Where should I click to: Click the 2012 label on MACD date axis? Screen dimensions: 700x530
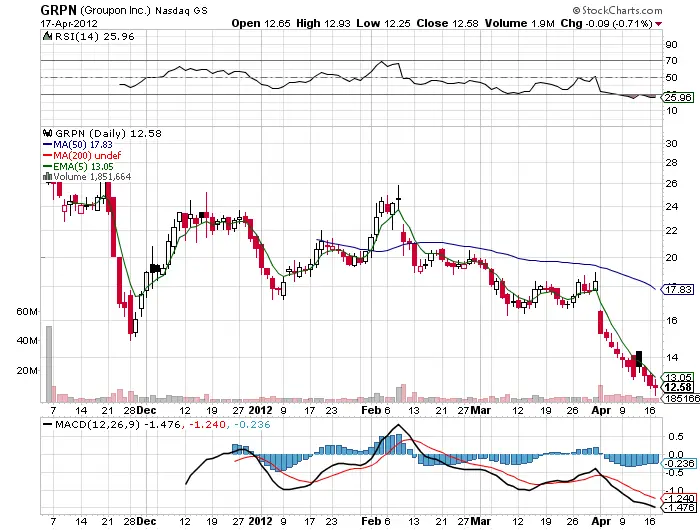260,521
